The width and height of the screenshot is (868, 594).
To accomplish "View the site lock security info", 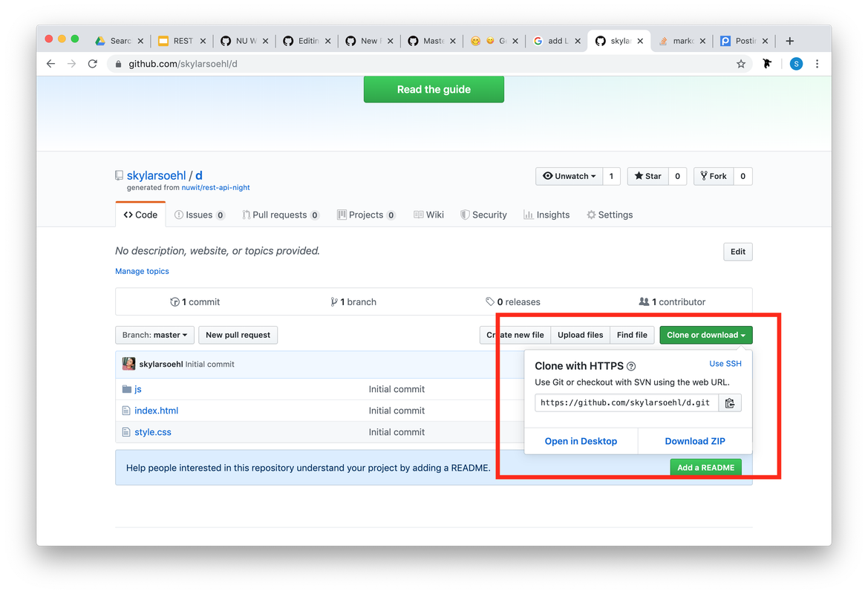I will [x=118, y=64].
